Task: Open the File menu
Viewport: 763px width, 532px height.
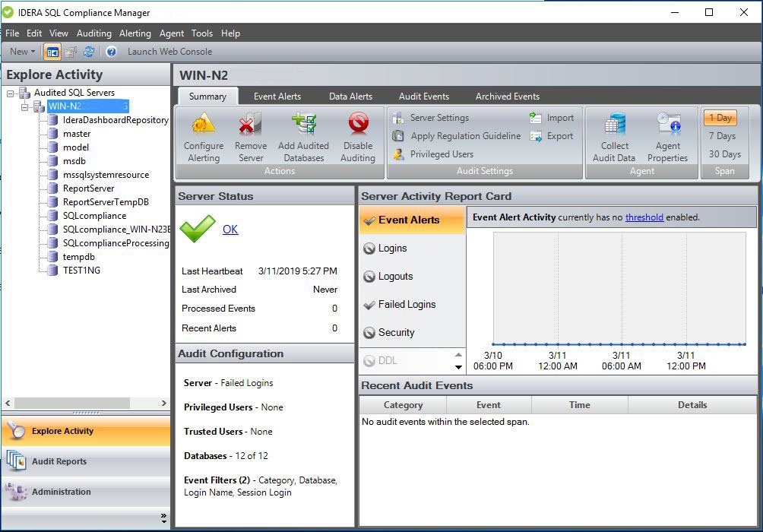Action: pos(12,33)
